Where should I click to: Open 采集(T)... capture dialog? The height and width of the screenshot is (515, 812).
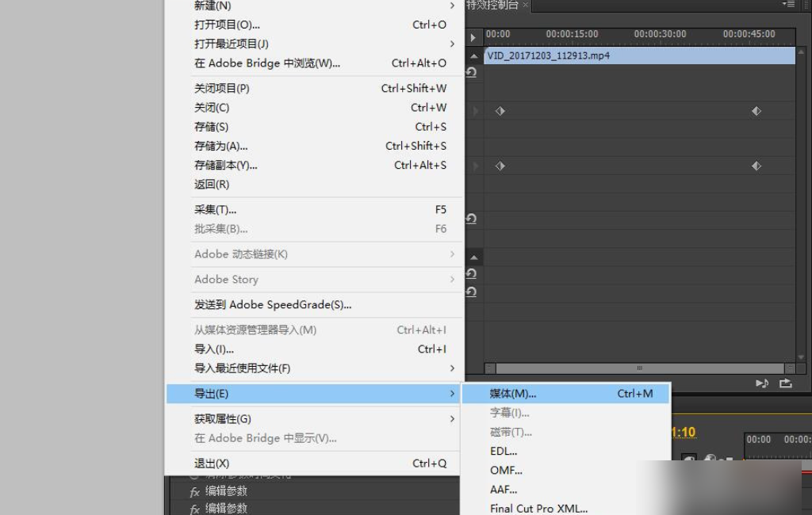click(313, 210)
